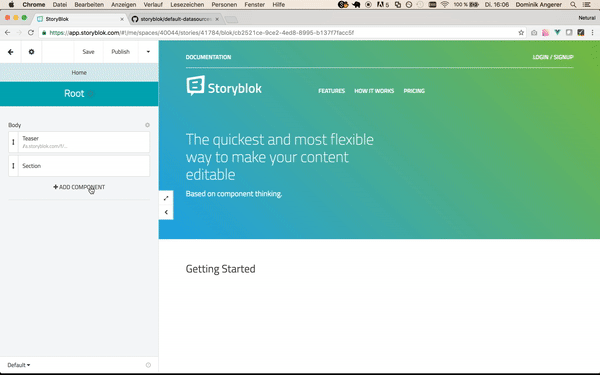Click the Vue devtools extension icon
600x375 pixels.
tap(557, 33)
